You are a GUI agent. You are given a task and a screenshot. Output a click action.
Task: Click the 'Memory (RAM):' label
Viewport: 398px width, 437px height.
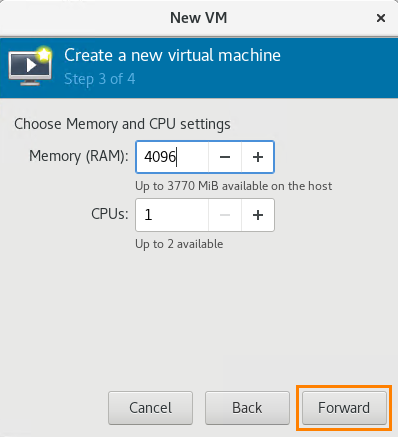(79, 156)
